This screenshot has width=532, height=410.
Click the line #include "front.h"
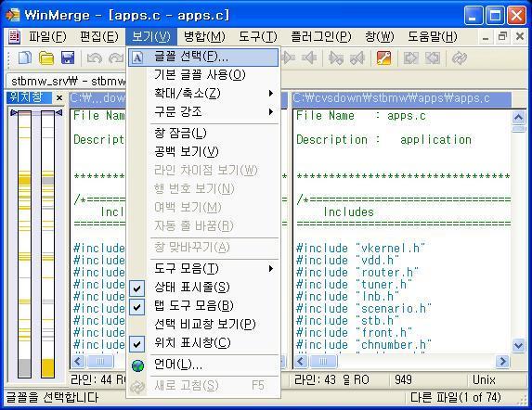click(354, 333)
